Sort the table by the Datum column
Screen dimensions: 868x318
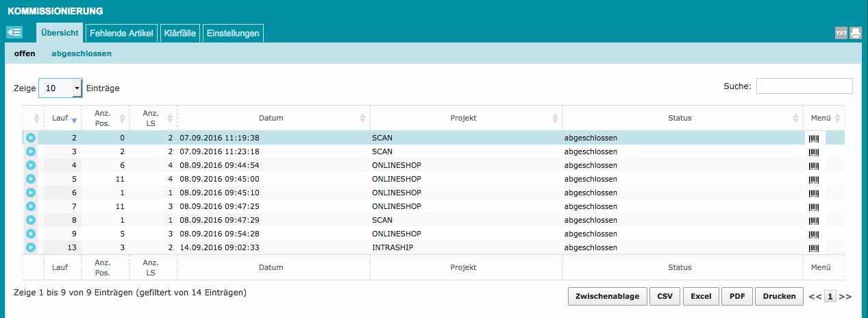[x=271, y=118]
